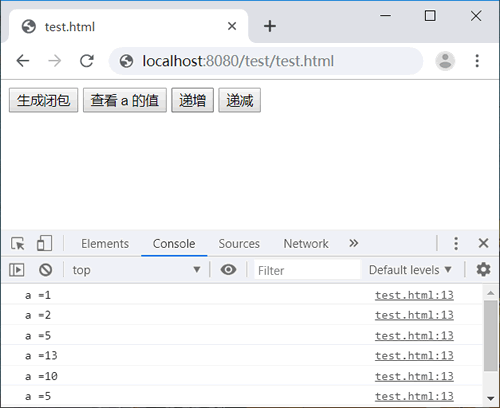The image size is (500, 408).
Task: Open console settings gear icon
Action: tap(483, 269)
